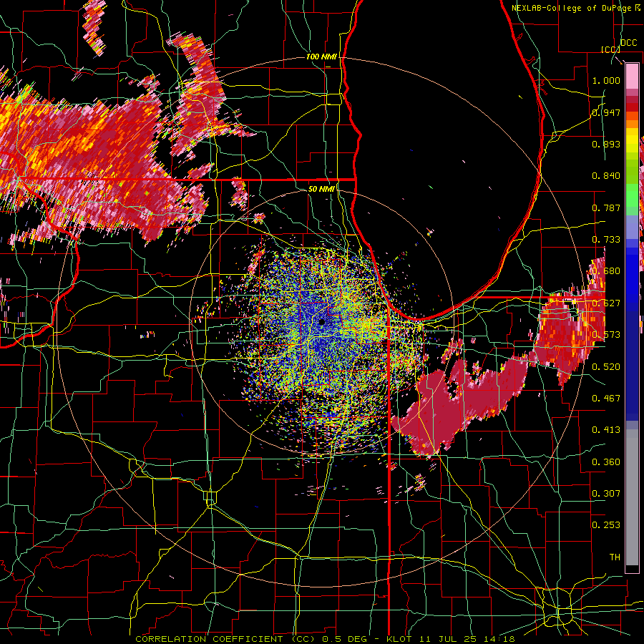Select the 0.253 scale value

(606, 525)
